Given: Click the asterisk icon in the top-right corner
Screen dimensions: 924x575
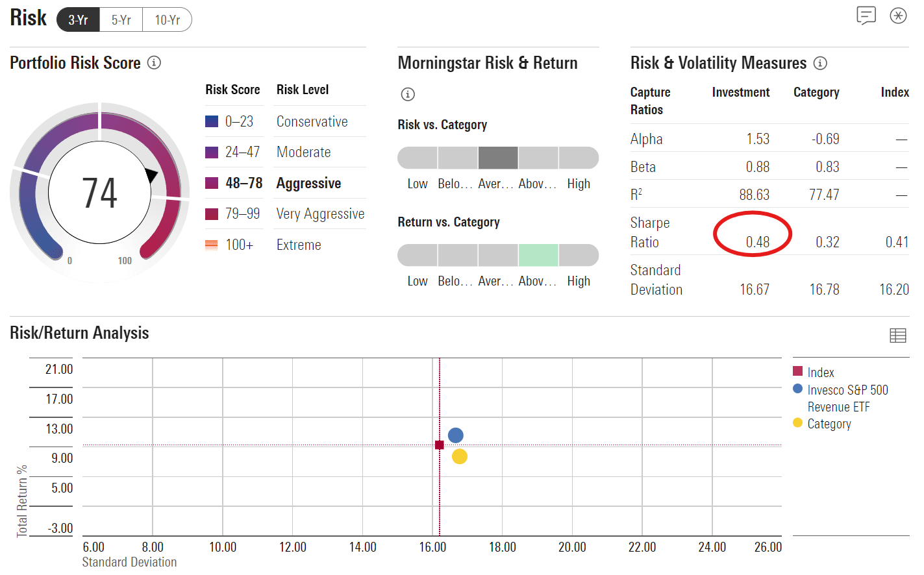Looking at the screenshot, I should point(898,16).
